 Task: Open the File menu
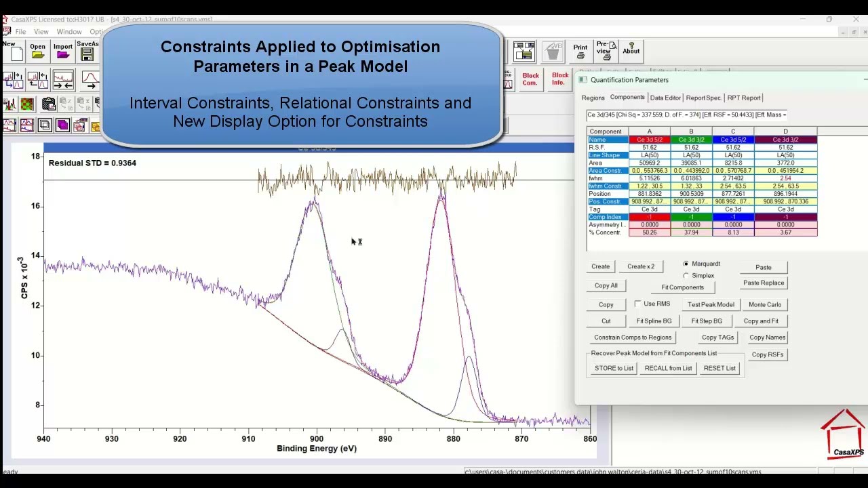coord(20,32)
